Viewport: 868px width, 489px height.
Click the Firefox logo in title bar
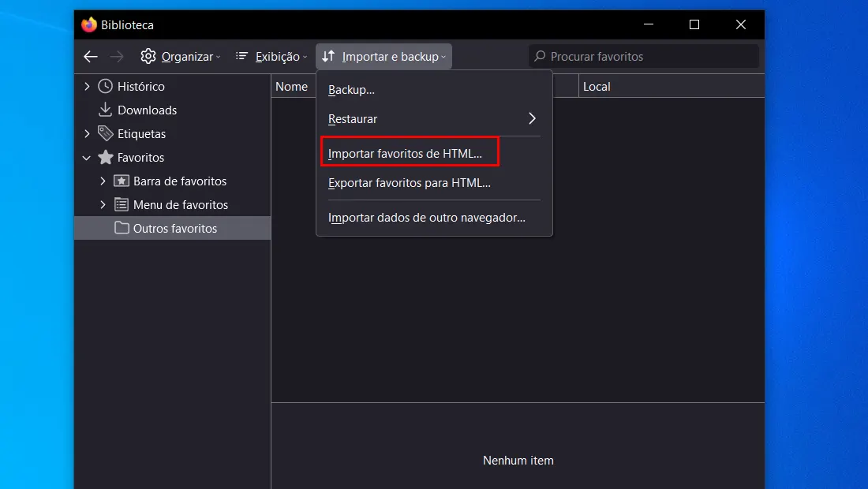(88, 25)
